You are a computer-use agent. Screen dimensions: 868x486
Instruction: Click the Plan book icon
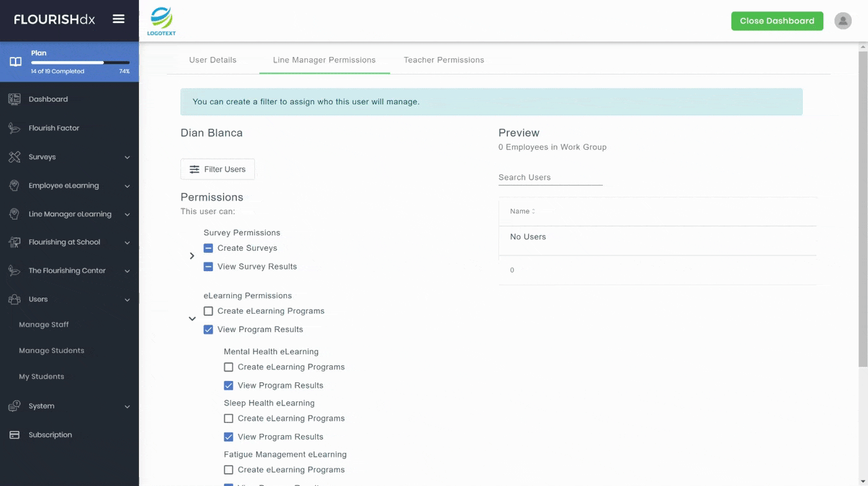click(x=15, y=62)
